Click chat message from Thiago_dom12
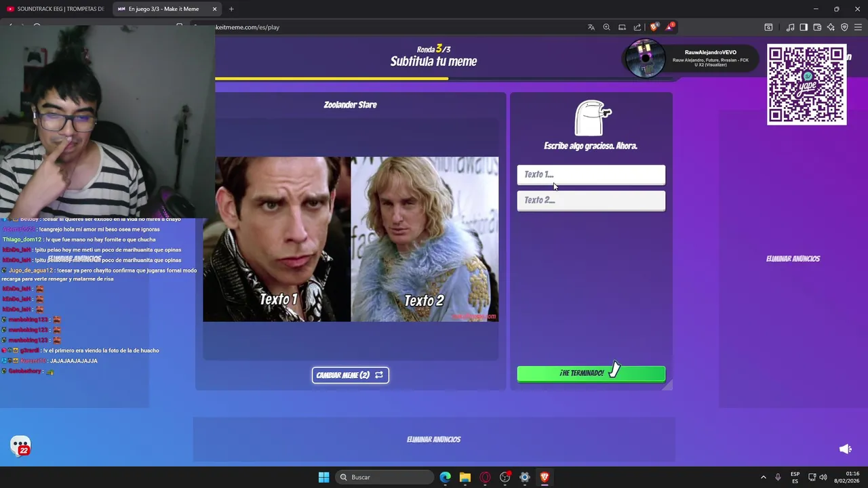The image size is (868, 488). (79, 239)
